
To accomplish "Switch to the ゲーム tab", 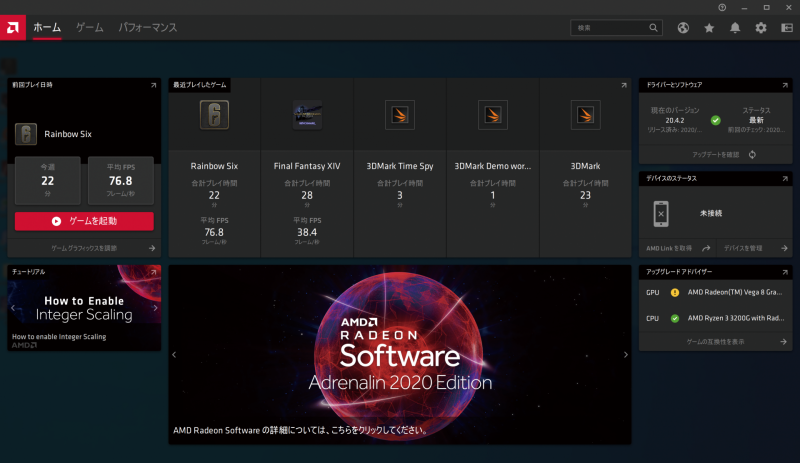I will [x=90, y=28].
